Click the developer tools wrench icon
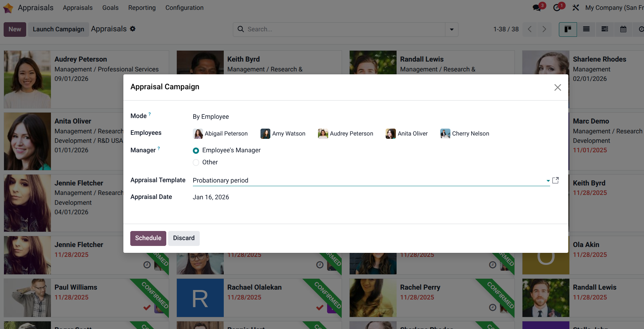Viewport: 644px width, 329px height. 576,7
